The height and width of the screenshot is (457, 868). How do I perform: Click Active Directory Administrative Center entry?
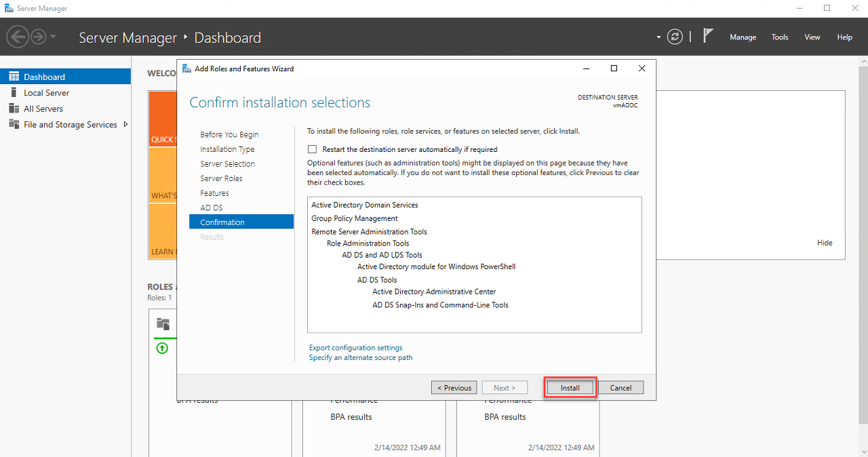click(435, 292)
